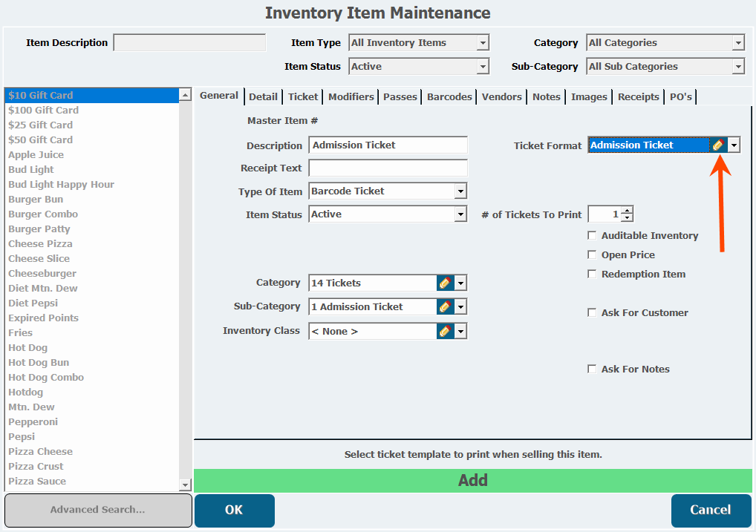This screenshot has width=756, height=532.
Task: Check the Redemption Item option
Action: (x=592, y=275)
